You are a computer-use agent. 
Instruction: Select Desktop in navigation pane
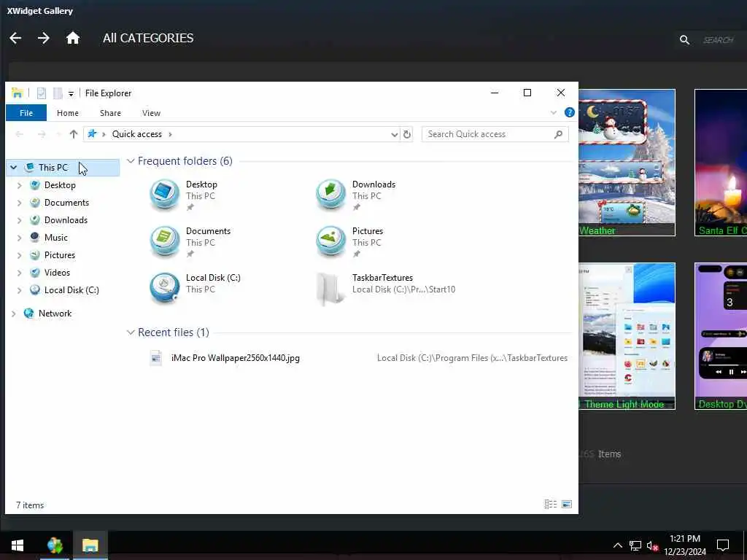pos(60,185)
